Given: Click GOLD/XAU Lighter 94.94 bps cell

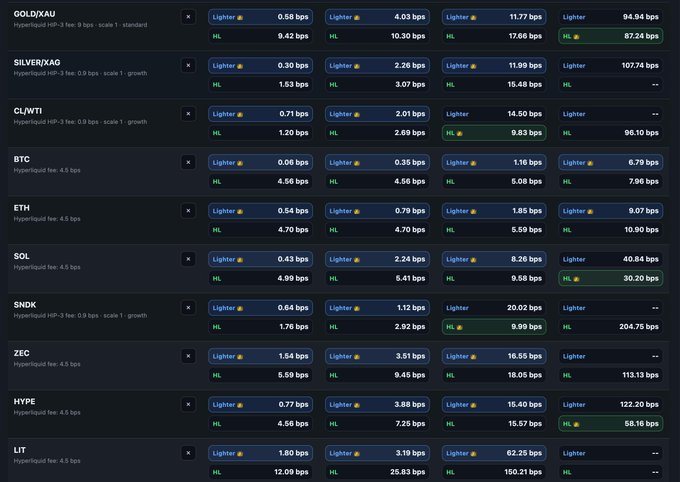Looking at the screenshot, I should pyautogui.click(x=611, y=17).
